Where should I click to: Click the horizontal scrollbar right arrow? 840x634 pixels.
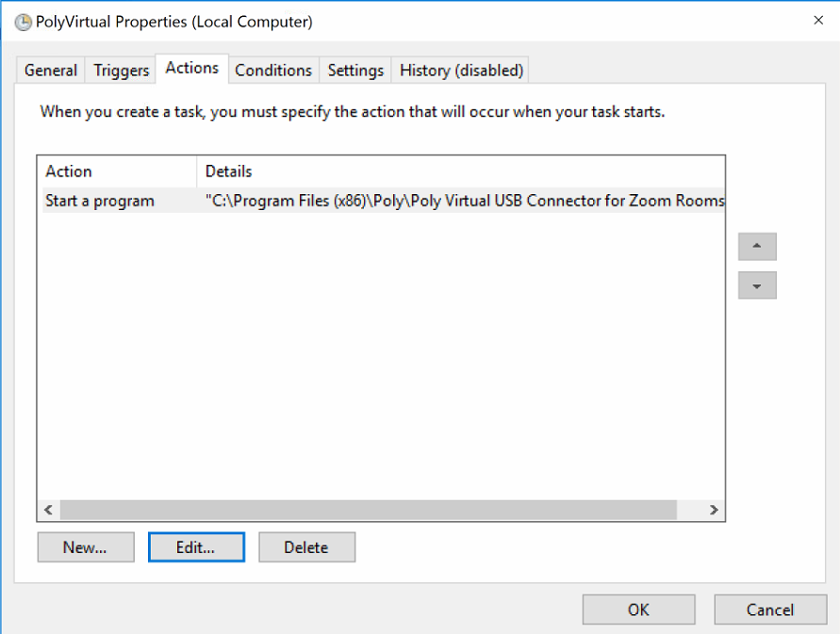(x=714, y=510)
